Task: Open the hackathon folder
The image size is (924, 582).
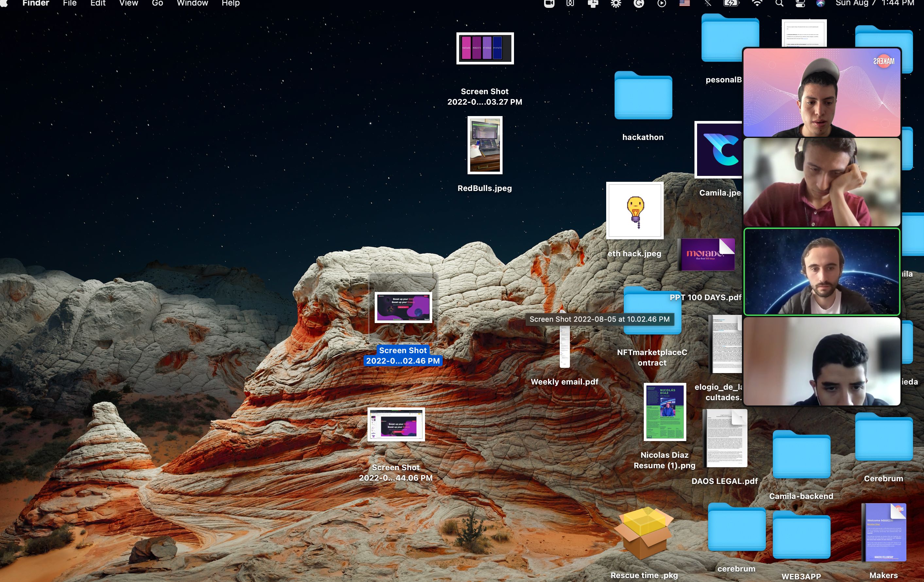Action: point(643,95)
